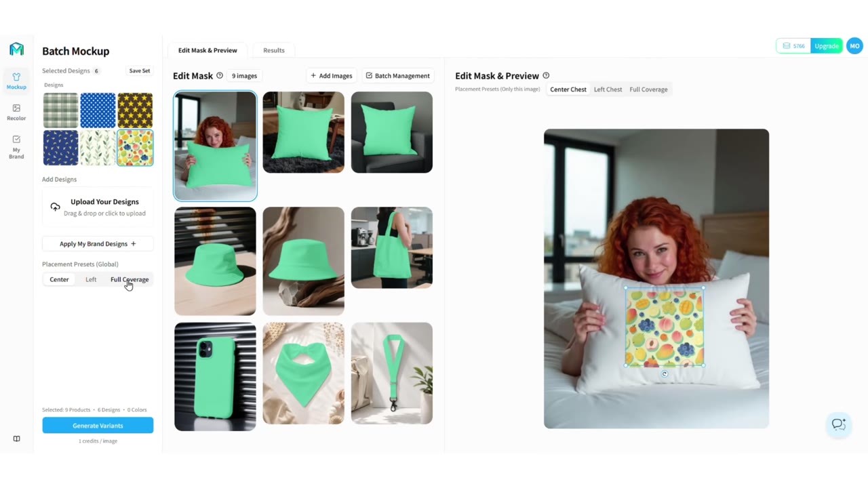Select the global Full Coverage preset

[130, 279]
